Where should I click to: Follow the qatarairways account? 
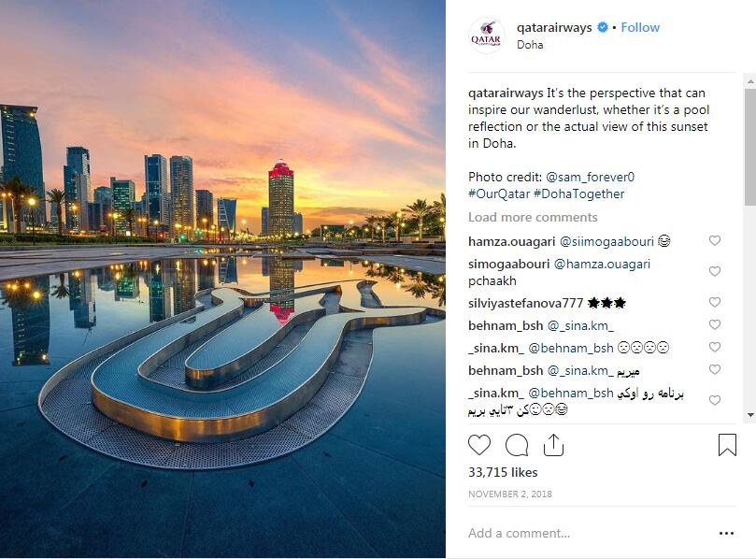(640, 27)
